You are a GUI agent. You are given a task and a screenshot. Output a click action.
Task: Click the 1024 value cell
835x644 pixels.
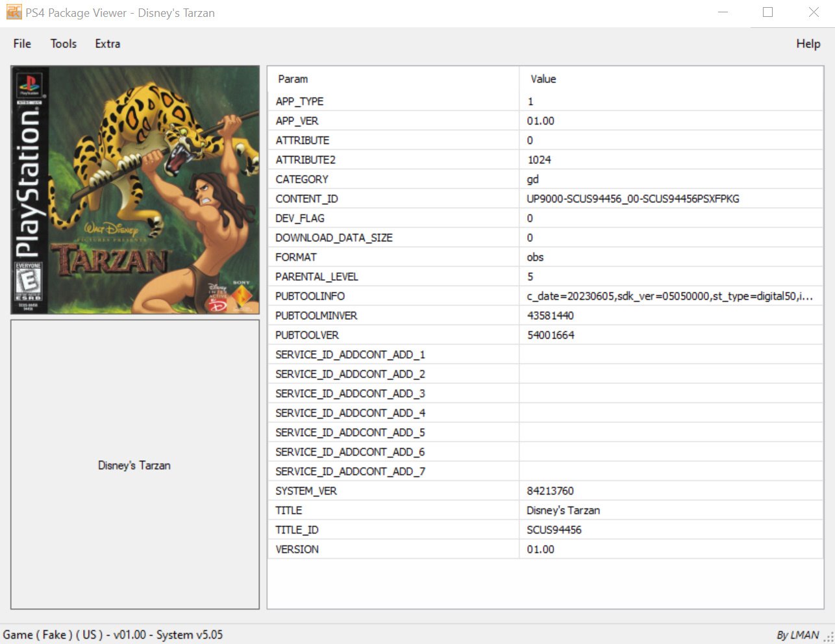point(671,160)
